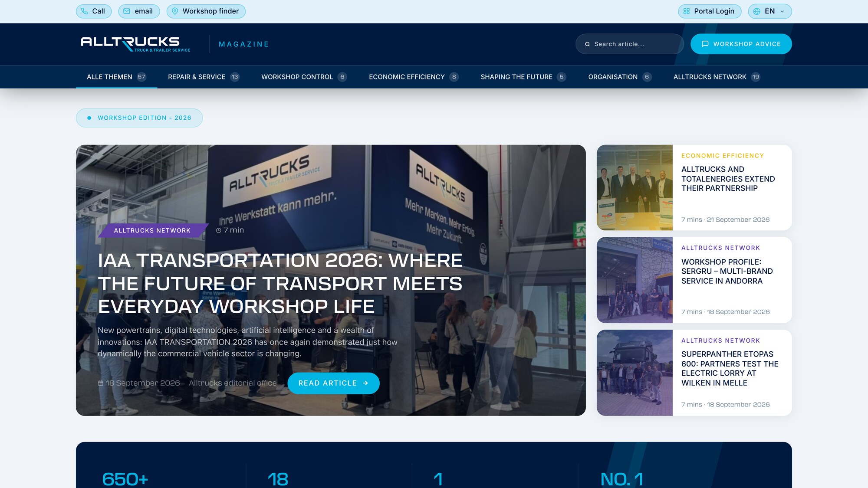The image size is (868, 488).
Task: Click the Workshop Profile Sergru title
Action: click(727, 271)
